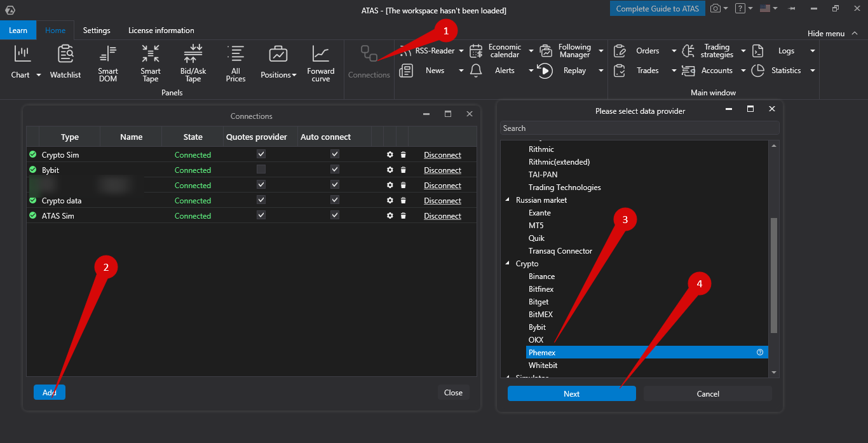Select Whitebit in provider list
868x443 pixels.
tap(543, 365)
